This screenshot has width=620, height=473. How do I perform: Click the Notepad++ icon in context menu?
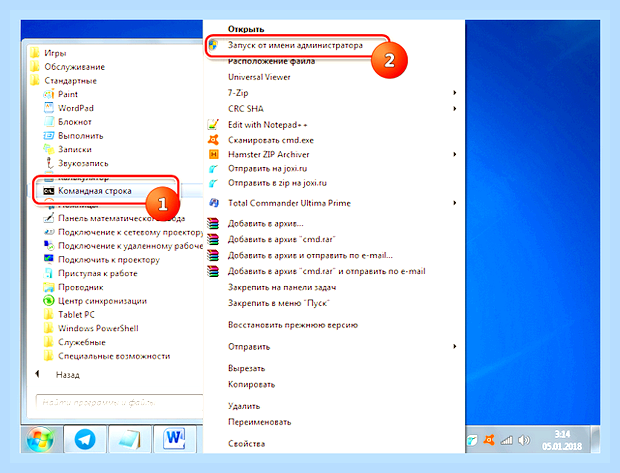pos(213,125)
